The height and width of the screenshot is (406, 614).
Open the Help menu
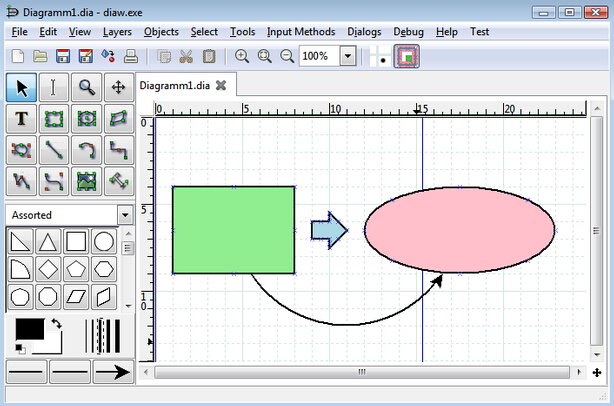coord(447,32)
